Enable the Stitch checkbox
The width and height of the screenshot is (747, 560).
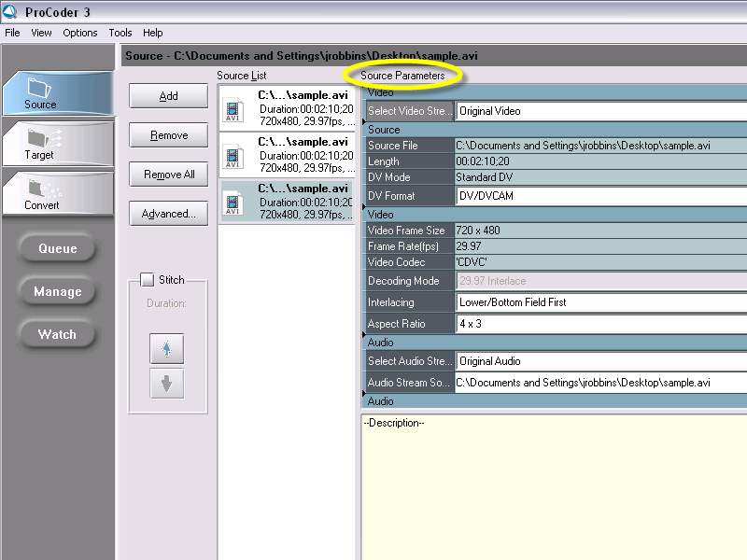click(x=148, y=279)
